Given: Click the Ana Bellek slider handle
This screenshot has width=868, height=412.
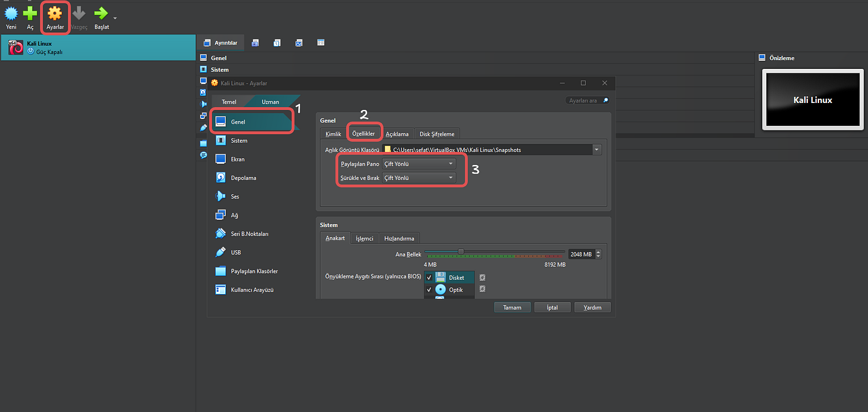Looking at the screenshot, I should coord(461,251).
